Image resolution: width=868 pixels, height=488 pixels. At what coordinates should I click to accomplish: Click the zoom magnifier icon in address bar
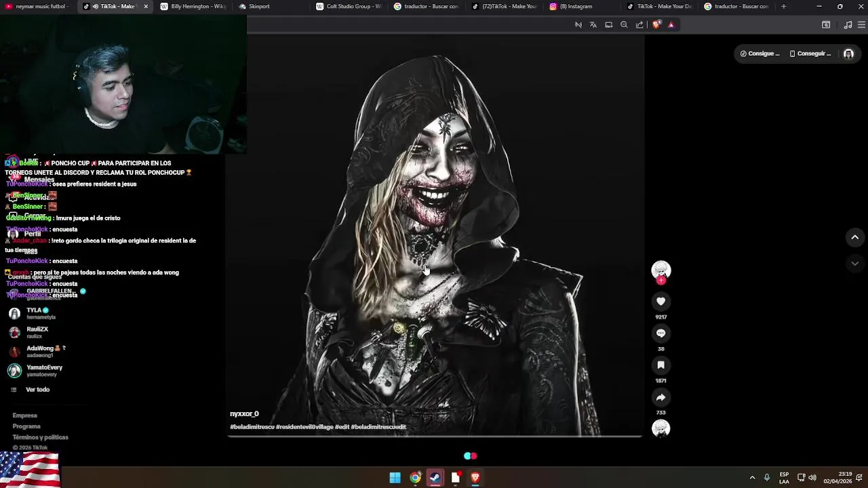624,24
